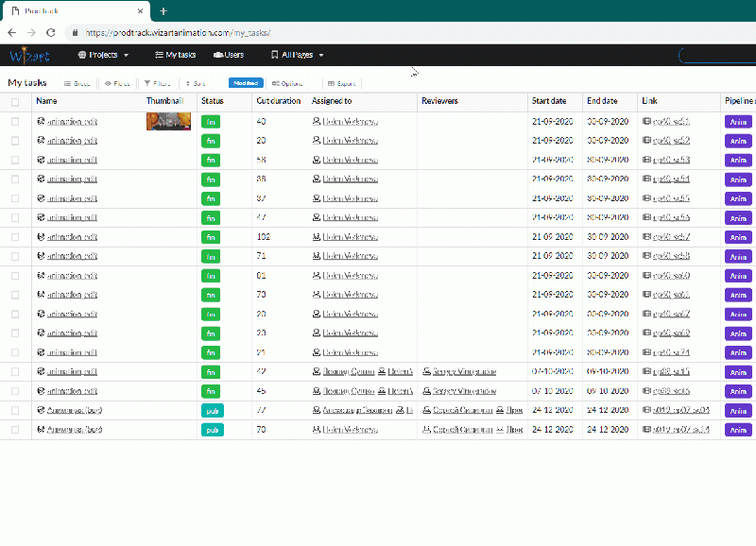
Task: Open the My tasks navigation item
Action: point(175,55)
